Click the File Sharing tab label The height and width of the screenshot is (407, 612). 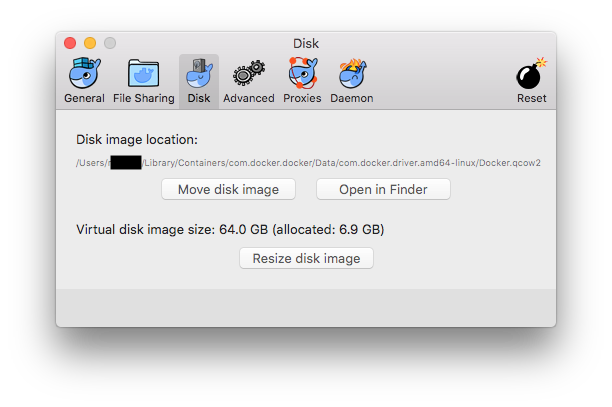(x=143, y=98)
